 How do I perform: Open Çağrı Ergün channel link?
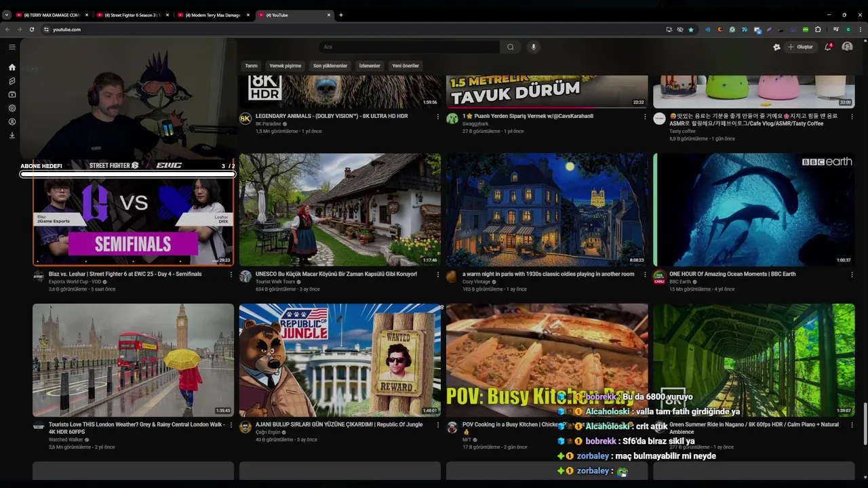(268, 432)
